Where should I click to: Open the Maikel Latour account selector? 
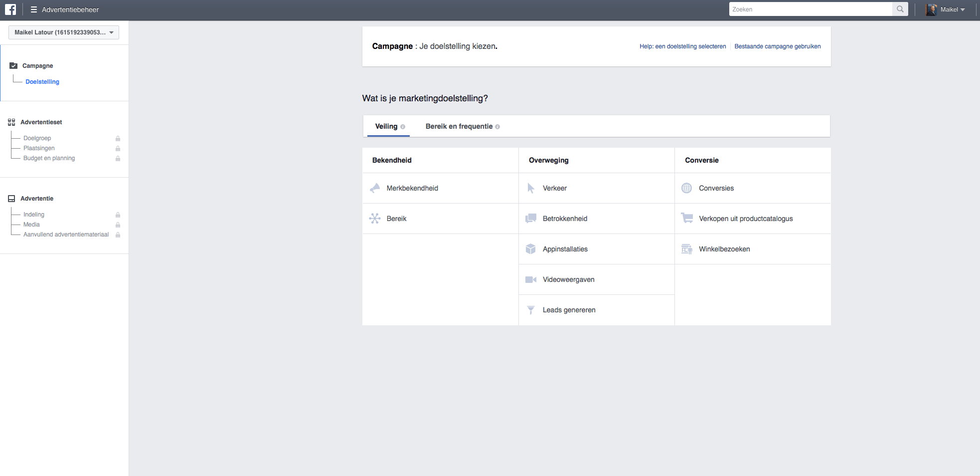[64, 32]
